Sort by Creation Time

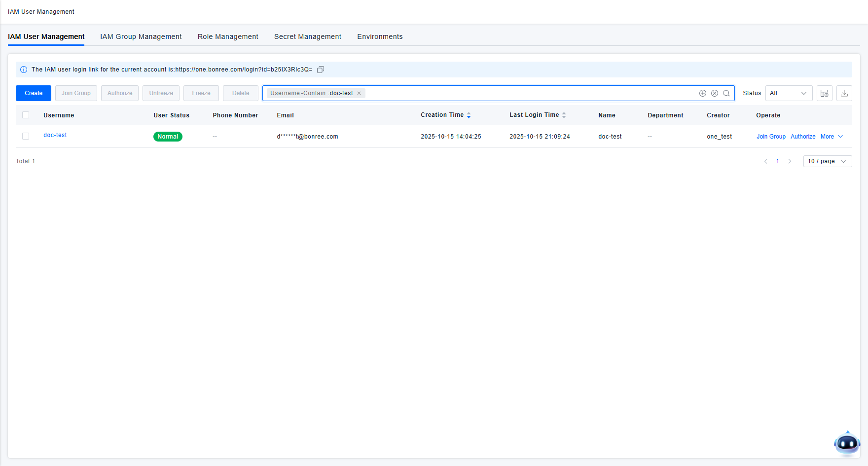click(469, 115)
